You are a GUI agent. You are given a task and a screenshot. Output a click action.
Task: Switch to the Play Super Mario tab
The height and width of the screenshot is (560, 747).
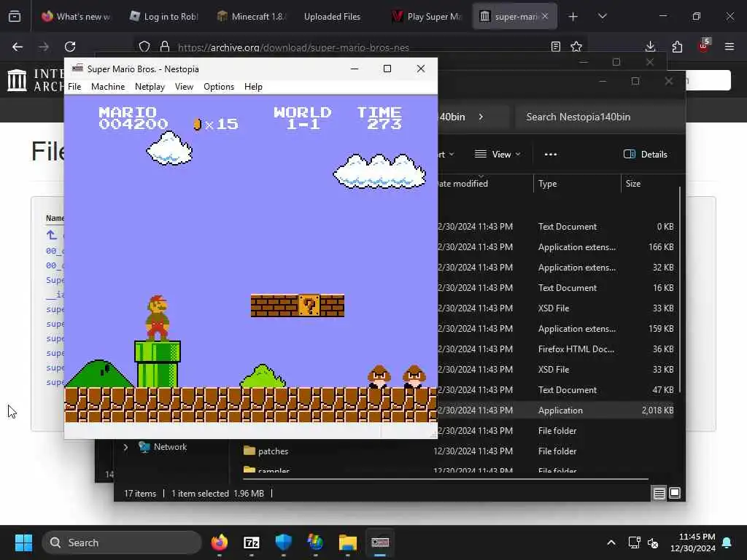point(427,16)
